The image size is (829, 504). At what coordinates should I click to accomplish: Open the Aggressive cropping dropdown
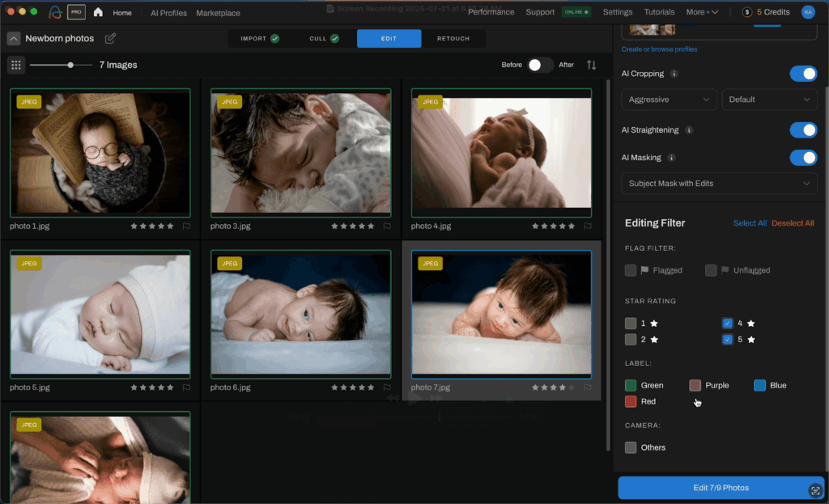point(669,99)
